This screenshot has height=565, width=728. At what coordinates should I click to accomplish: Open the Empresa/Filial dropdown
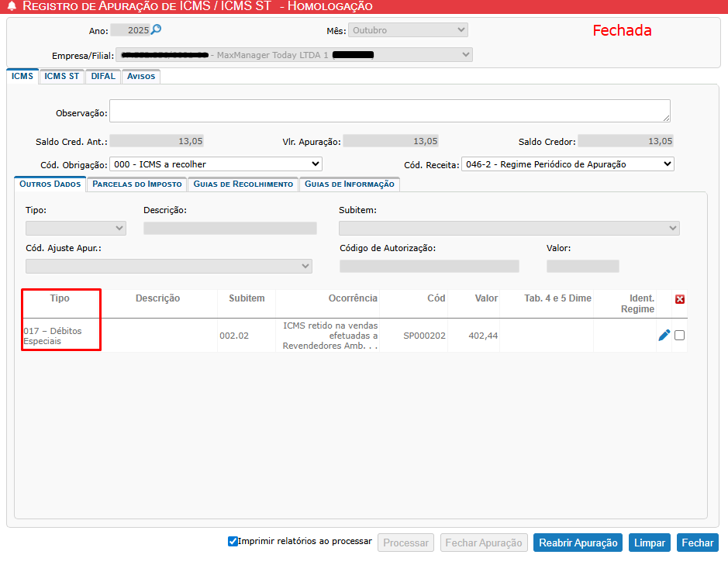point(294,55)
